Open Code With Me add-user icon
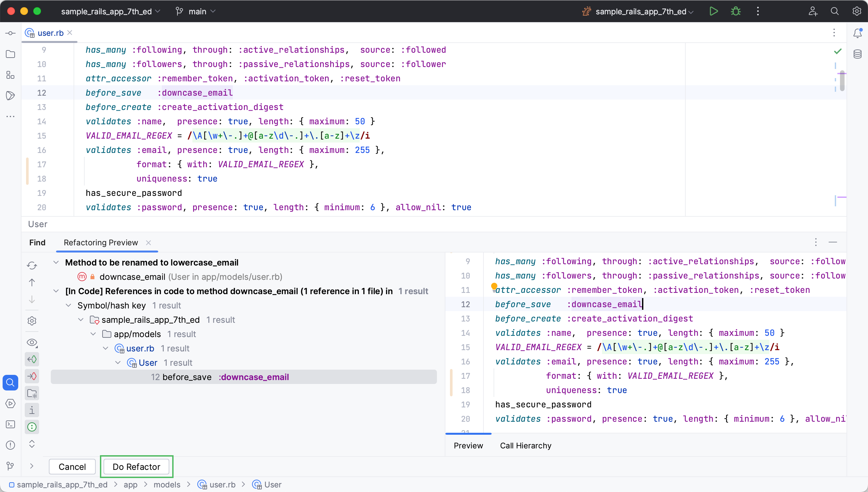 tap(813, 11)
